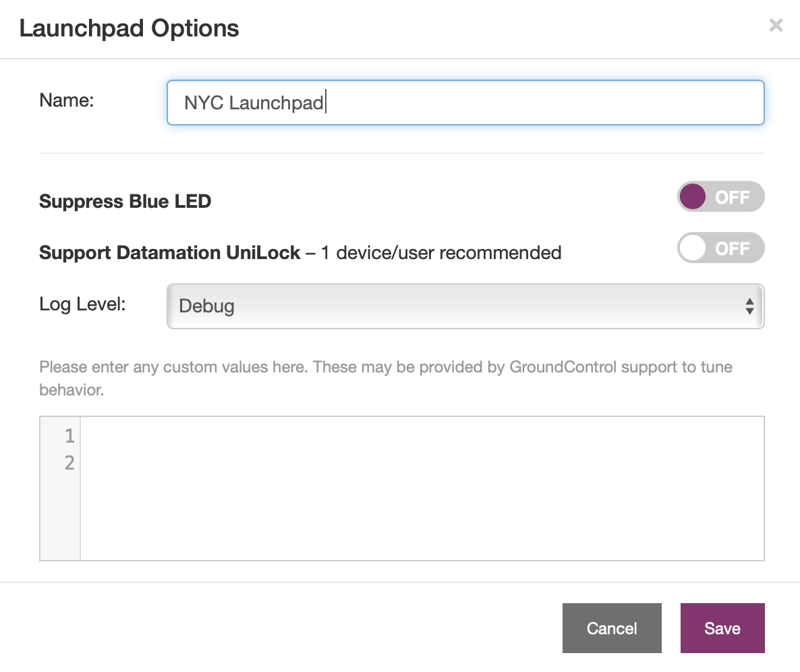Enable Support Datamation UniLock switch

coord(720,248)
